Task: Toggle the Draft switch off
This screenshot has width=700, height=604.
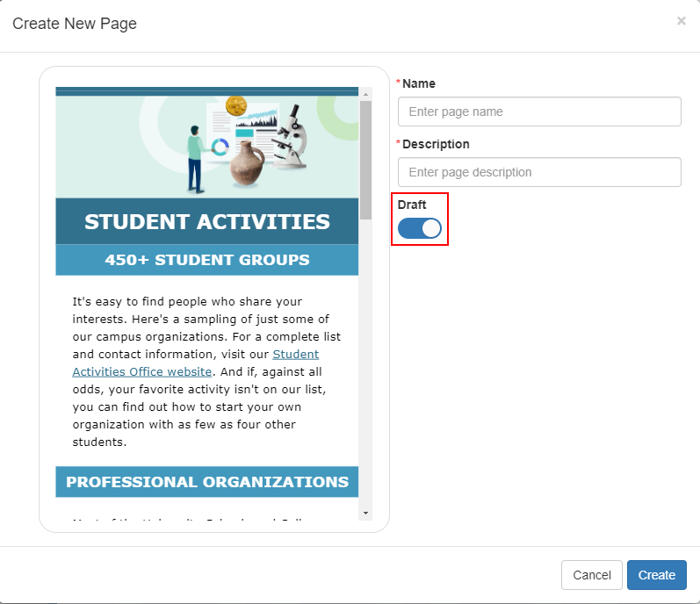Action: 420,228
